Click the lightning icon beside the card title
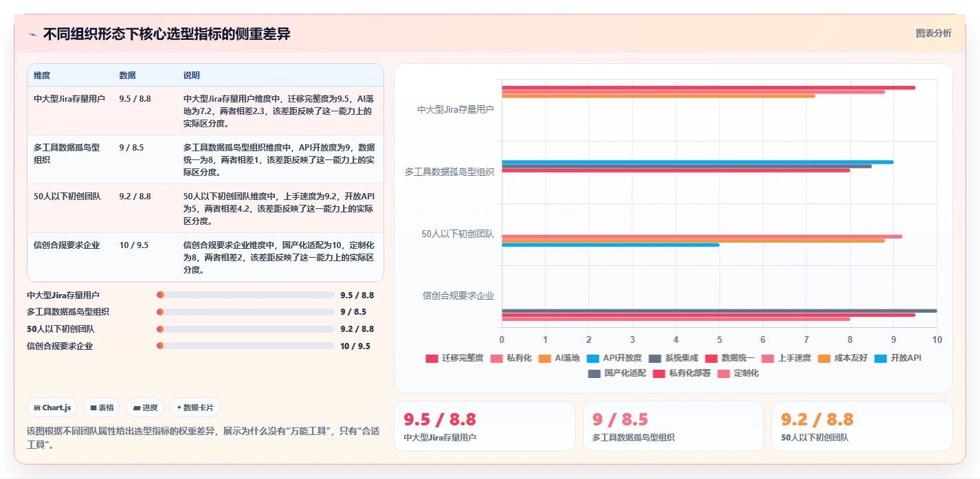Image resolution: width=980 pixels, height=479 pixels. coord(32,34)
